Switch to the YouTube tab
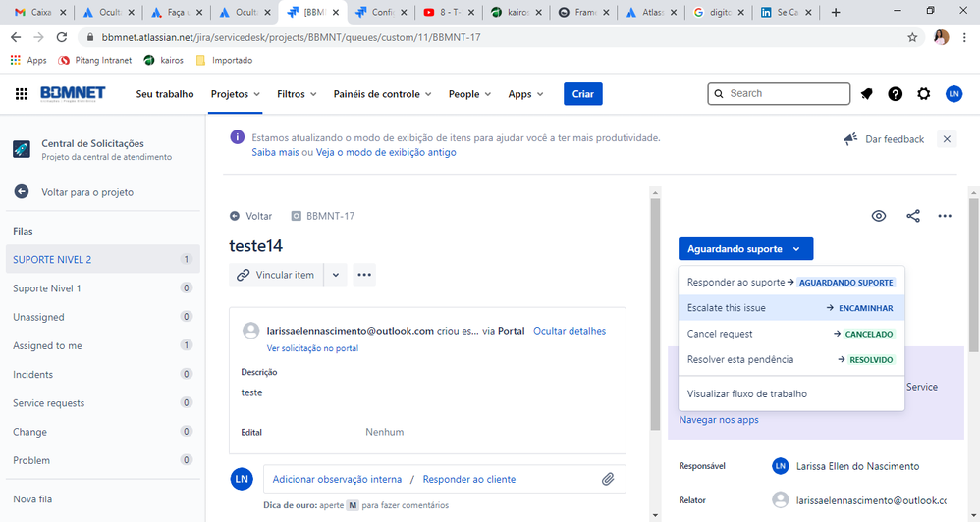This screenshot has width=980, height=522. 448,12
